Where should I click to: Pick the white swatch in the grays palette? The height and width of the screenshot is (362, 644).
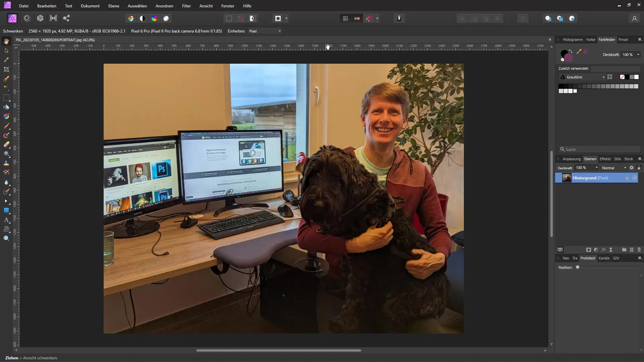pos(575,91)
